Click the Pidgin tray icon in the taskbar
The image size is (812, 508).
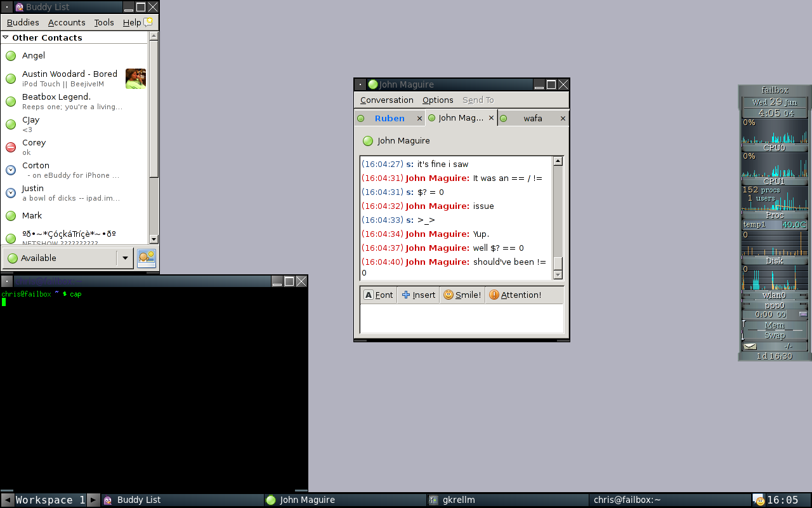[759, 500]
